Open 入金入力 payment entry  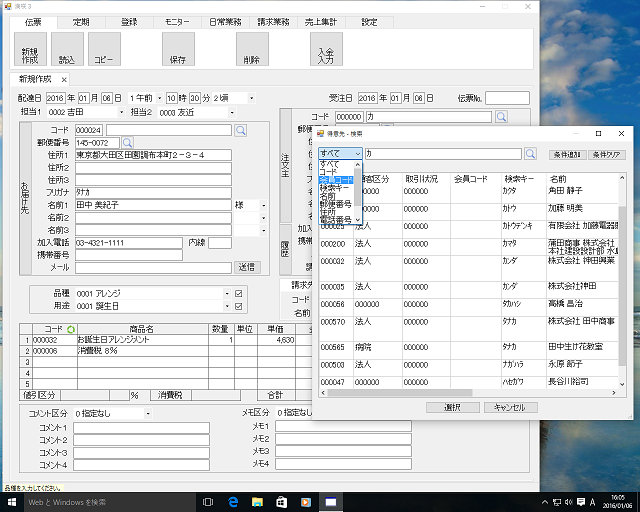click(x=326, y=49)
